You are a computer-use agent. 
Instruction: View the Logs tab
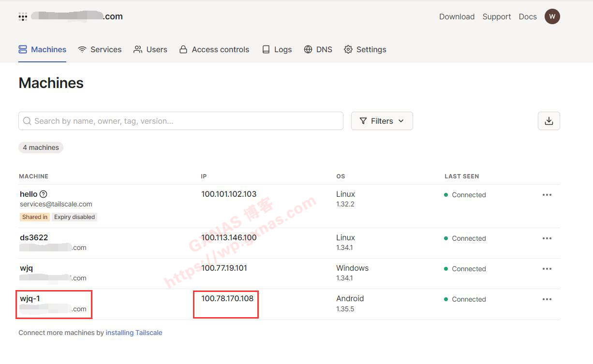tap(277, 49)
